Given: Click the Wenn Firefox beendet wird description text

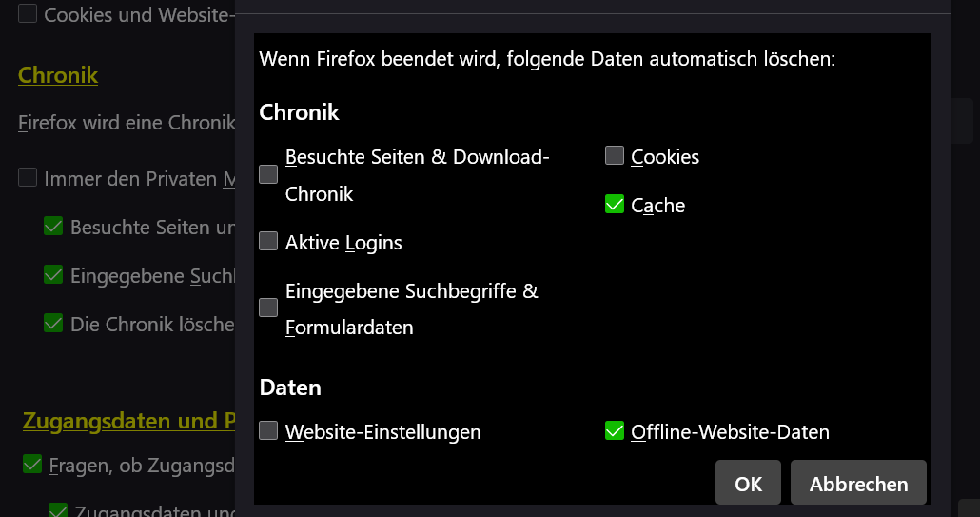Looking at the screenshot, I should click(547, 59).
